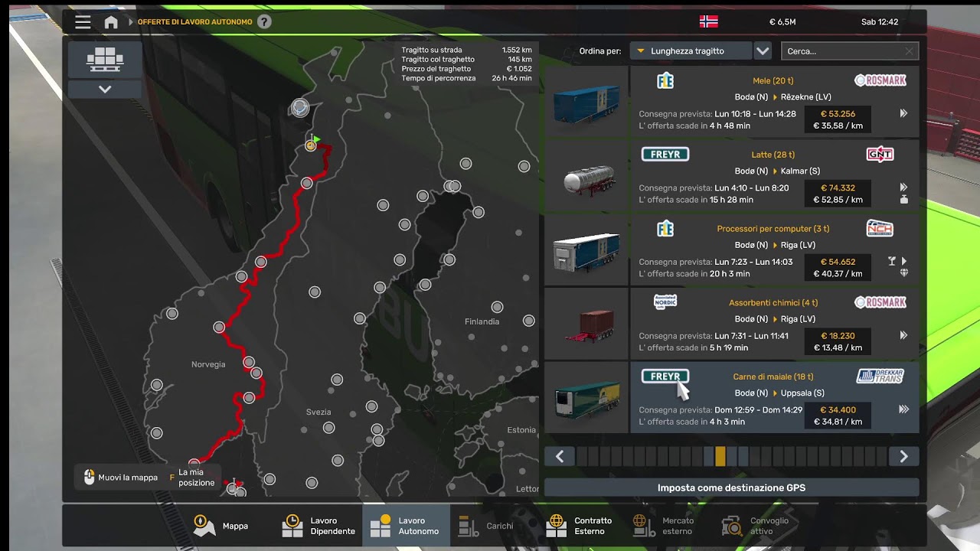Click the blue trailer thumbnail for Mele
The image size is (980, 551).
pyautogui.click(x=586, y=101)
